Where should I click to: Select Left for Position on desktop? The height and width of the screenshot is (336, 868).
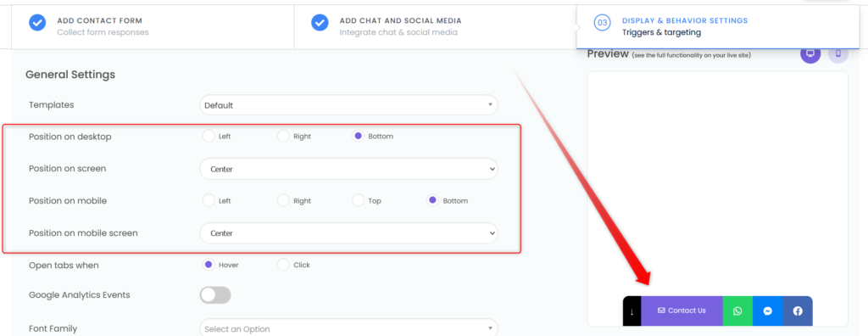coord(209,136)
